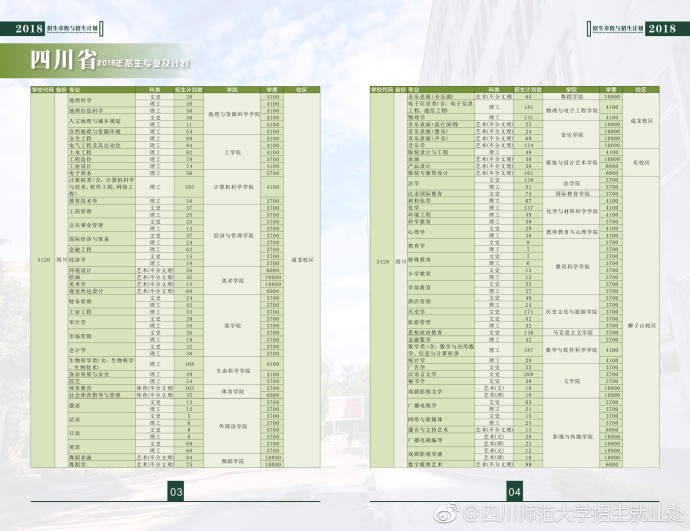690x531 pixels.
Task: Click the '人文地理与城乡规划' major cell
Action: (102, 121)
